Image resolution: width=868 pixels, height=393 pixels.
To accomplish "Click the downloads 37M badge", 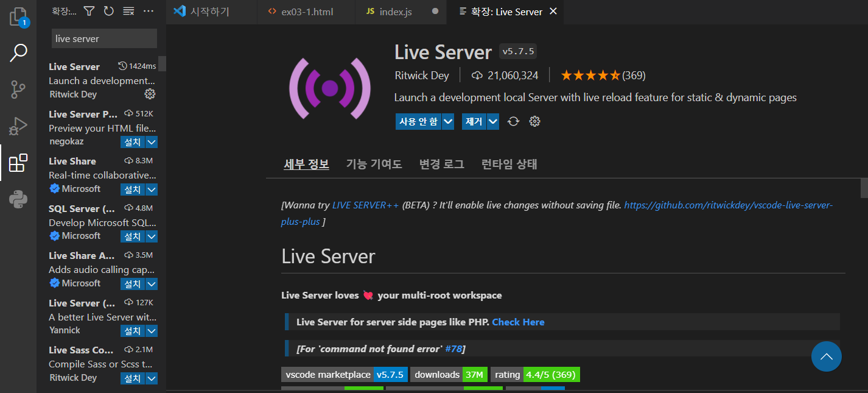I will point(449,375).
